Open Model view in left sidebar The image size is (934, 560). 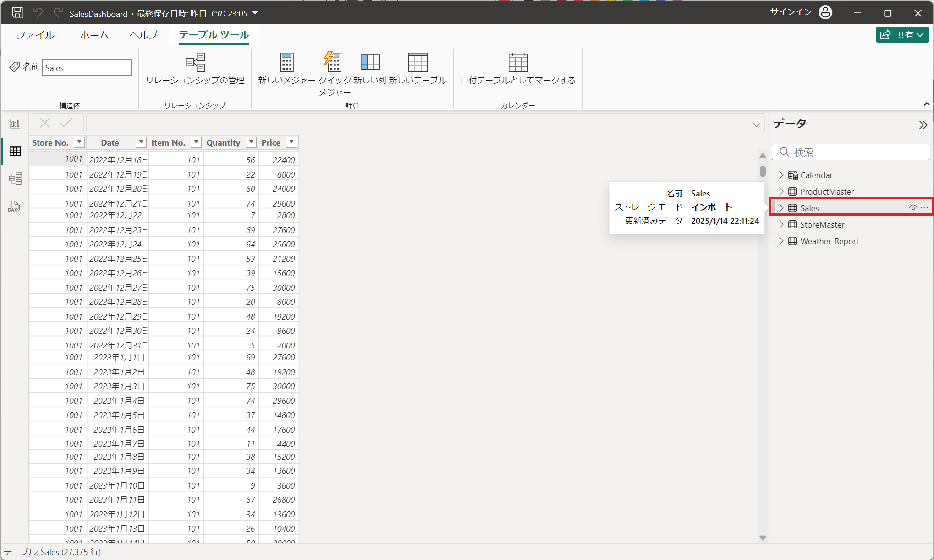tap(15, 178)
